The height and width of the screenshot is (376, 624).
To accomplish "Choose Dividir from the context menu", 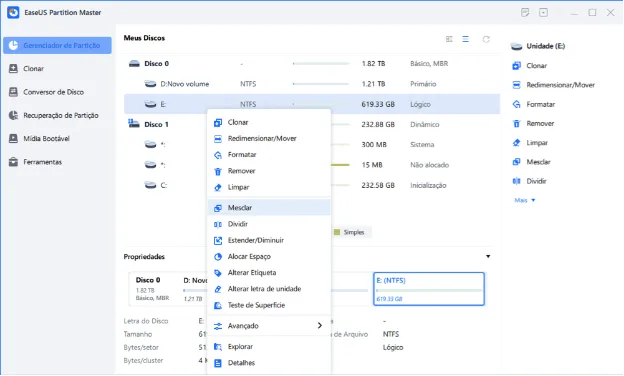I will (x=269, y=224).
